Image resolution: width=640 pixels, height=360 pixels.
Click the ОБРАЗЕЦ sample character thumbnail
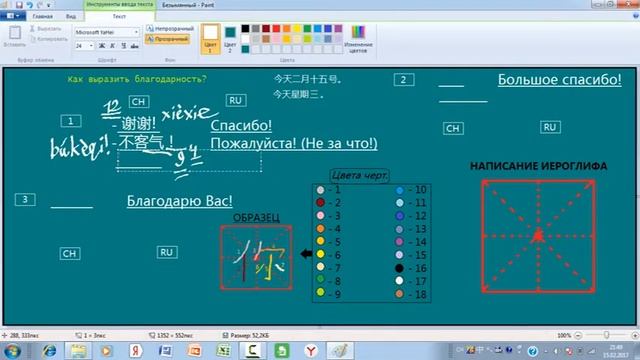pyautogui.click(x=256, y=258)
